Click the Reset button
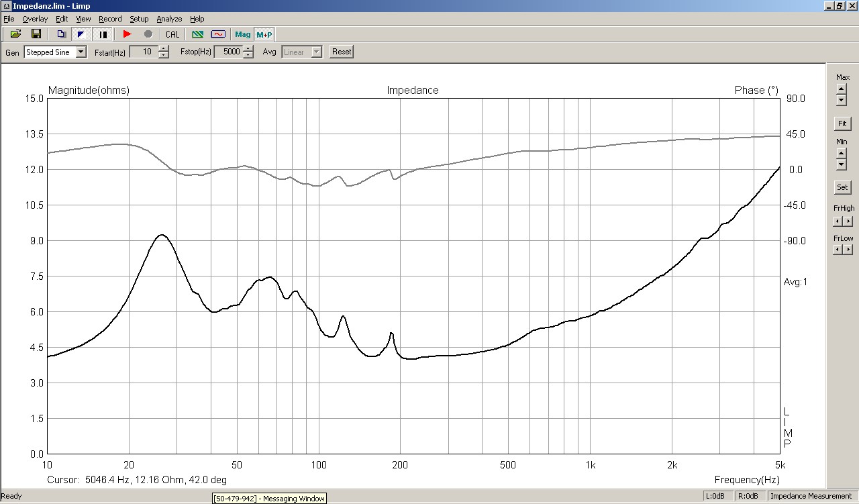 point(342,52)
